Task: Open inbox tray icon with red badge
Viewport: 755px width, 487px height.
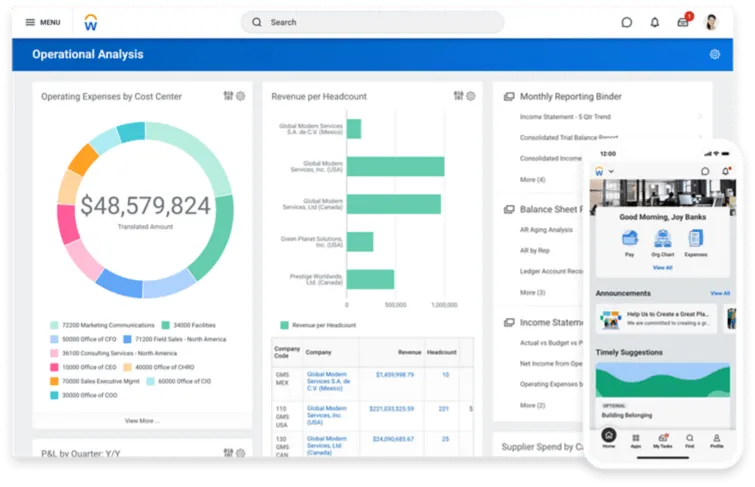Action: tap(683, 21)
